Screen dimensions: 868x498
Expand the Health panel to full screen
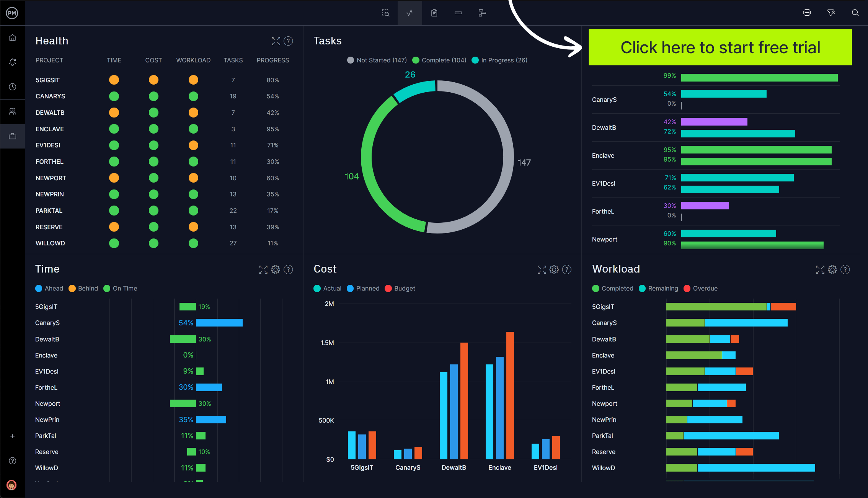276,41
